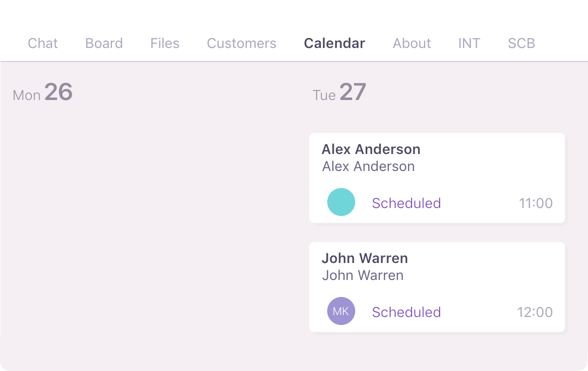Select the John Warren appointment card
Viewport: 588px width, 371px height.
[437, 286]
